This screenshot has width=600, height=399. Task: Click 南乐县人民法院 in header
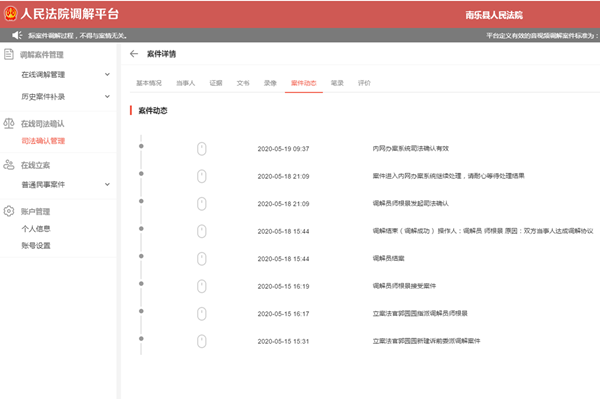pyautogui.click(x=494, y=15)
